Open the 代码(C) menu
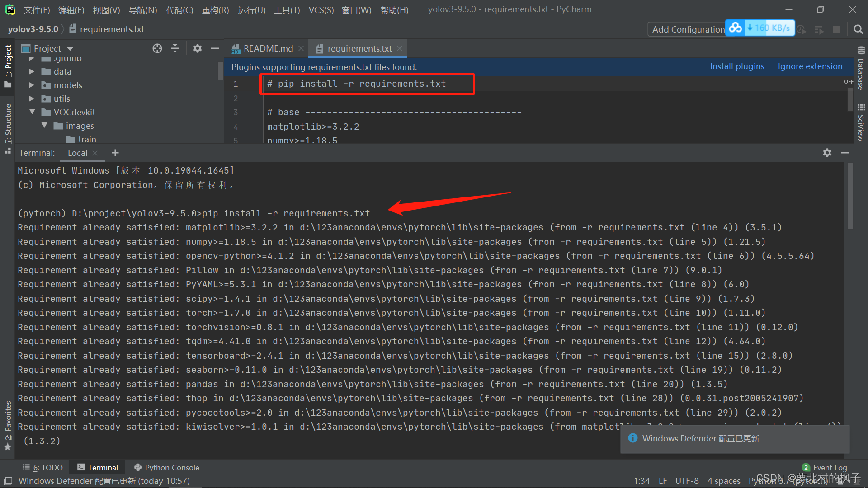Screen dimensions: 868x488 [x=179, y=10]
